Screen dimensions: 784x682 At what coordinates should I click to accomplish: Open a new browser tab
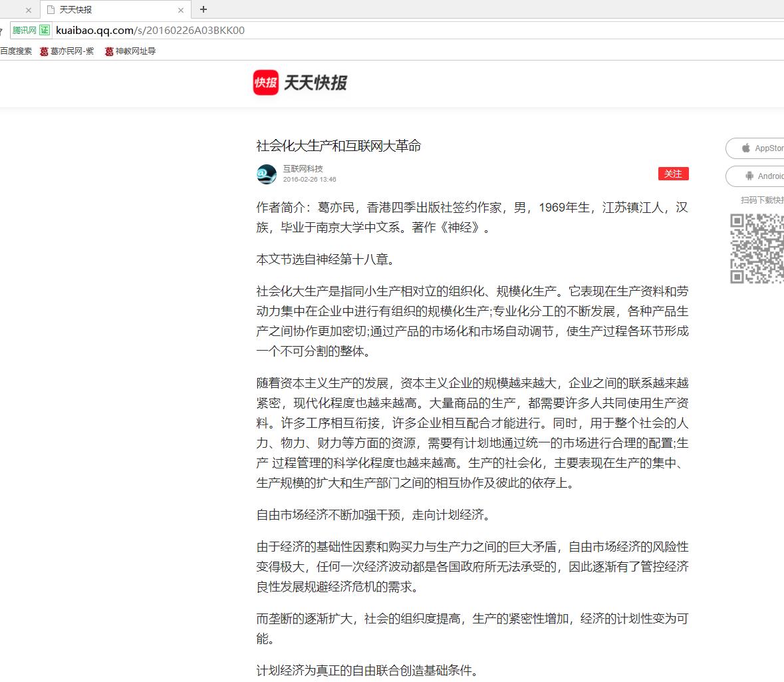203,9
